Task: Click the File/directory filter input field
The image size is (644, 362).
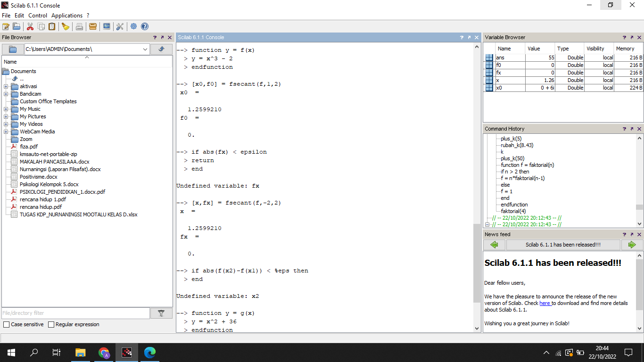Action: [75, 313]
